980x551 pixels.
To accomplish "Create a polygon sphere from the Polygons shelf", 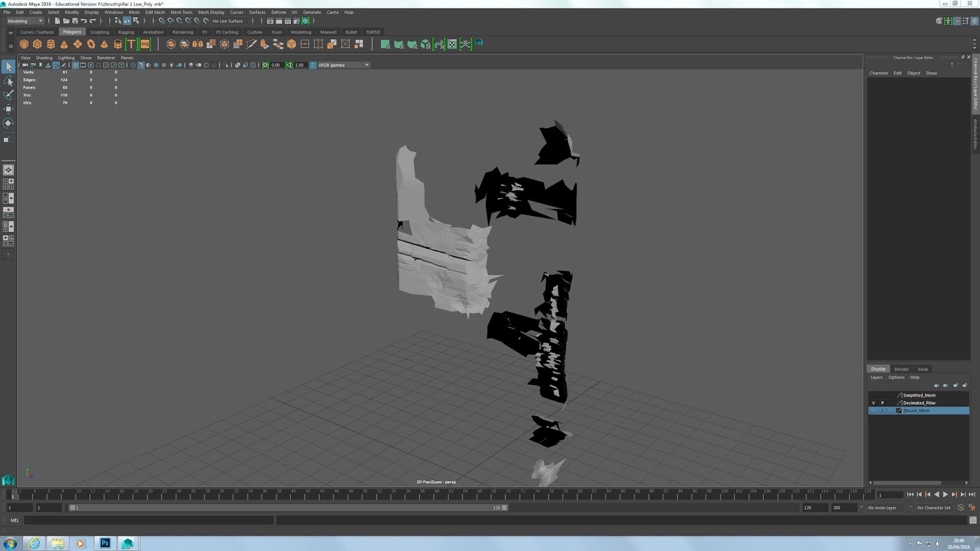I will pos(23,43).
